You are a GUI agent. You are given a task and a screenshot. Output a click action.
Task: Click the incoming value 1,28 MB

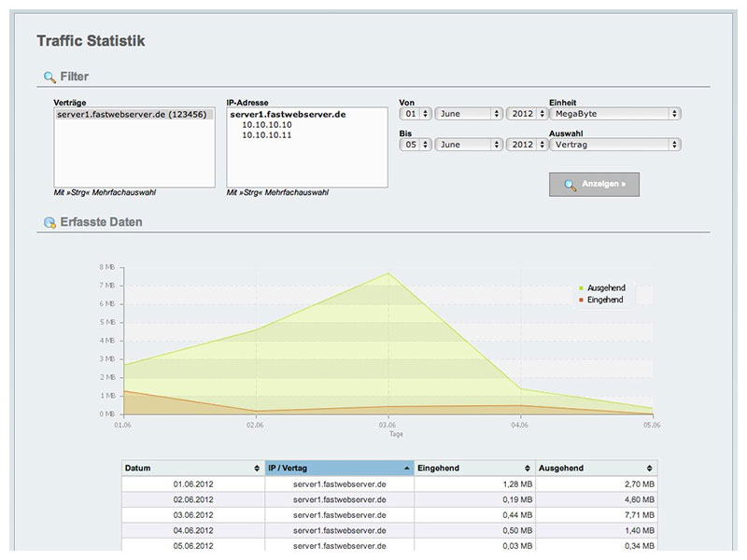click(517, 484)
